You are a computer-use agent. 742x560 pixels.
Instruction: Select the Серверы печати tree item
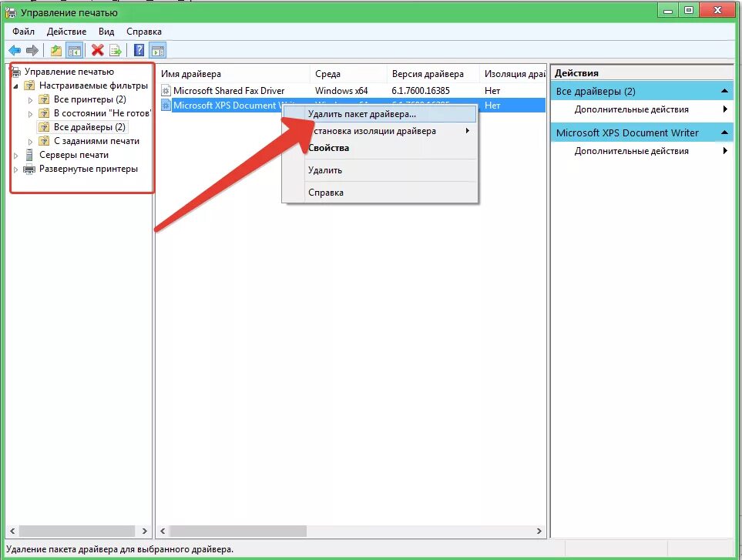click(x=74, y=155)
